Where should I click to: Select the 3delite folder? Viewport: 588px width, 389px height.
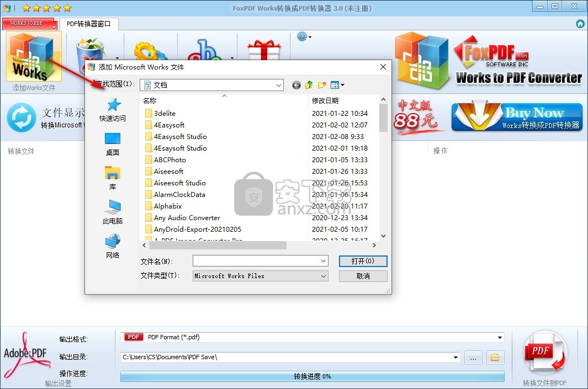tap(160, 114)
